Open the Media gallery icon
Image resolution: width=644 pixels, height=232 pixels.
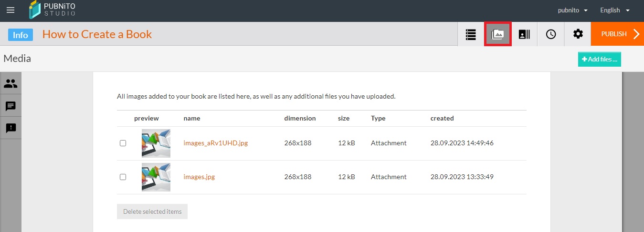[498, 34]
